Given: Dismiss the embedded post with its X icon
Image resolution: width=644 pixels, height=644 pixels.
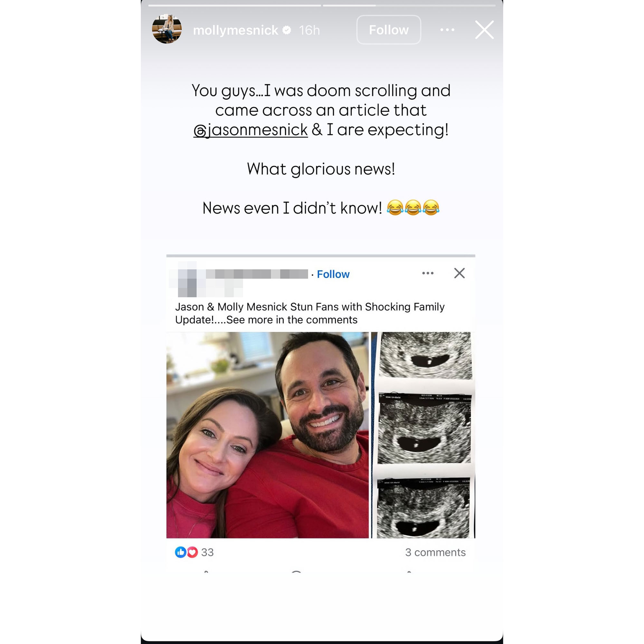Looking at the screenshot, I should (x=459, y=273).
